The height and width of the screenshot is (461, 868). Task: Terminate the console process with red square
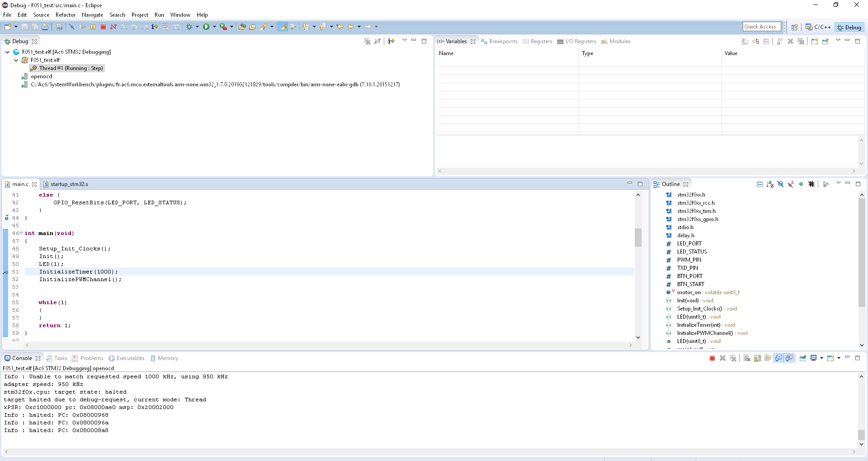point(712,358)
